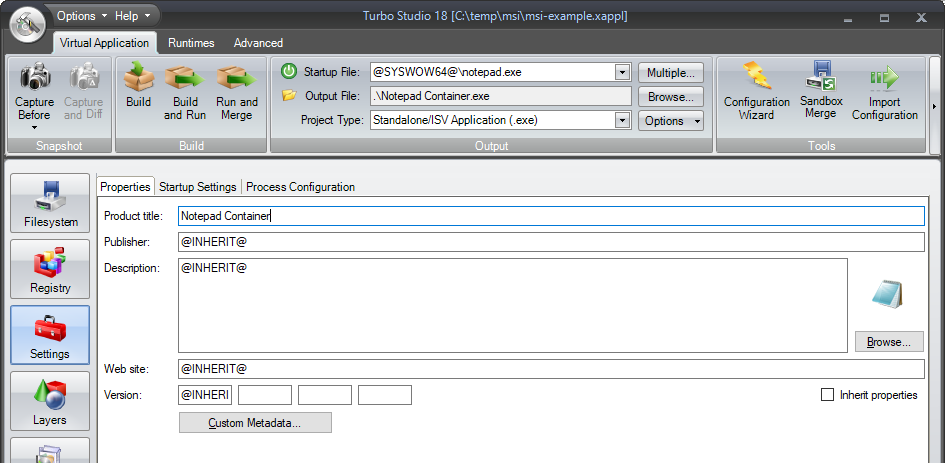The width and height of the screenshot is (945, 463).
Task: Click the Multiple... button
Action: pyautogui.click(x=671, y=73)
